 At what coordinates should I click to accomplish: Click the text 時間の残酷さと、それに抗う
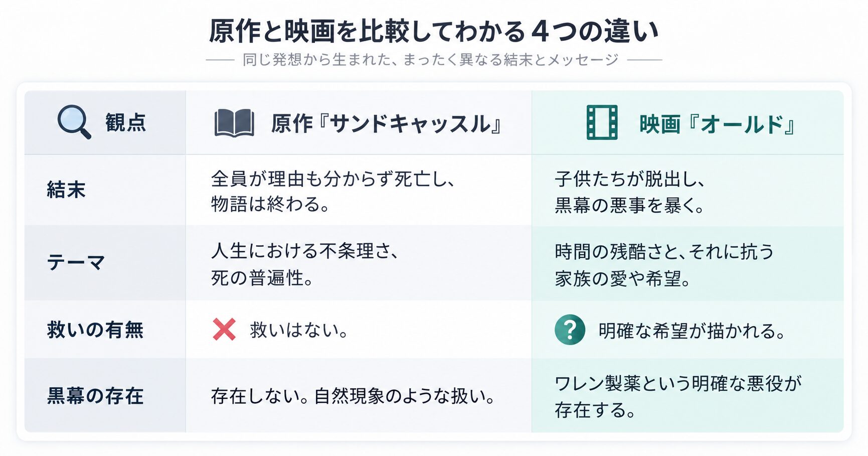tap(664, 251)
